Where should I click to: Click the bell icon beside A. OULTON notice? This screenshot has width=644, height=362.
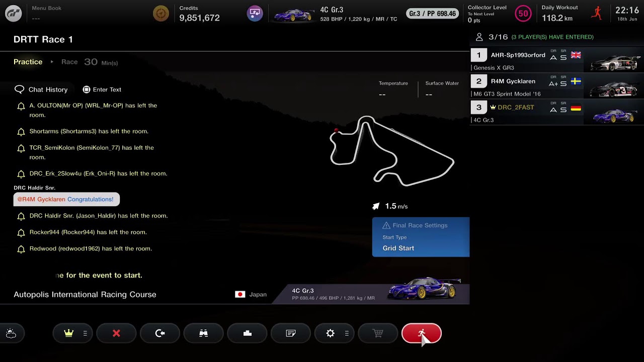pyautogui.click(x=21, y=106)
